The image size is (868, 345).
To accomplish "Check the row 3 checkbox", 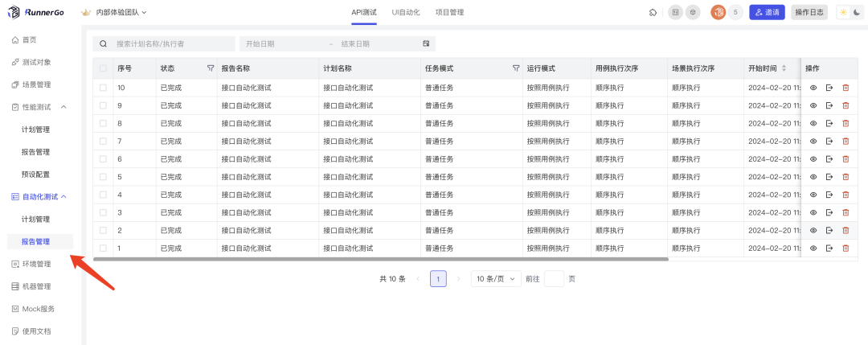I will pyautogui.click(x=103, y=212).
